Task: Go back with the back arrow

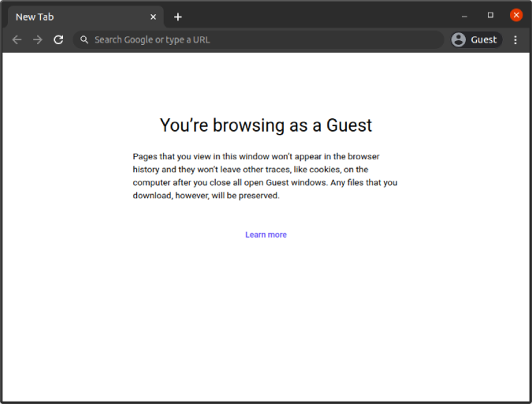Action: (x=17, y=39)
